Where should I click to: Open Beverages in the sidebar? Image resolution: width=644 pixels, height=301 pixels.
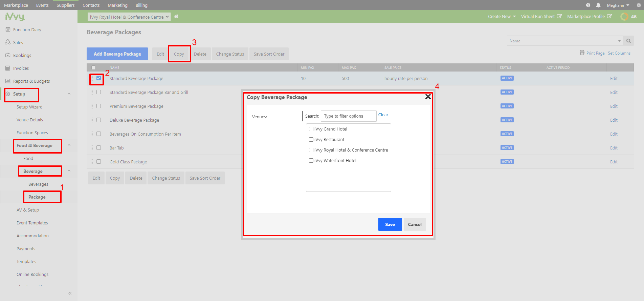tap(38, 184)
